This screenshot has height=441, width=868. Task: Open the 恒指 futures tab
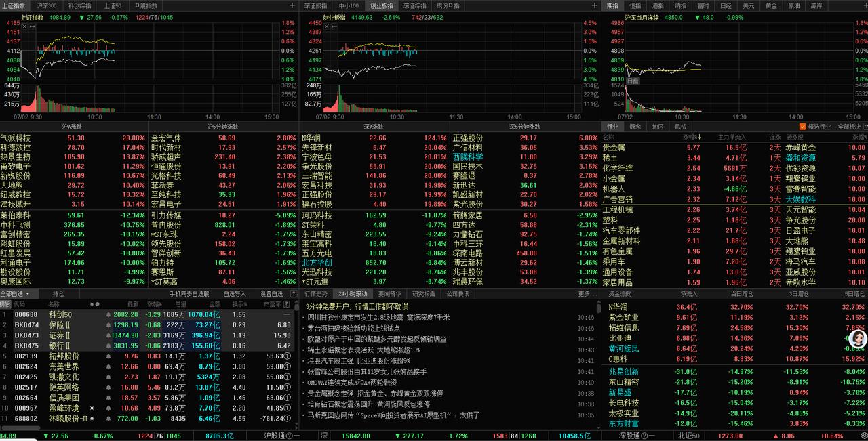click(x=635, y=5)
